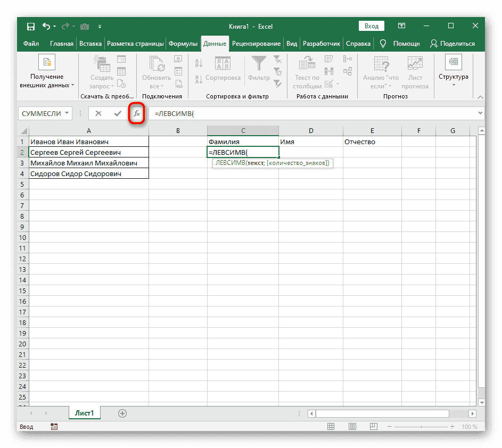The image size is (502, 448).
Task: Confirm formula entry with the checkmark icon
Action: coord(119,113)
